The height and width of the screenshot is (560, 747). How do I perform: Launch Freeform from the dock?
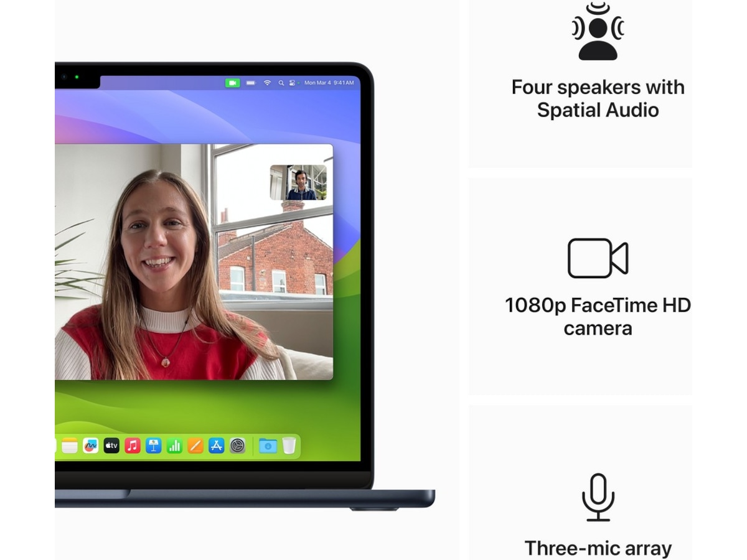point(90,446)
